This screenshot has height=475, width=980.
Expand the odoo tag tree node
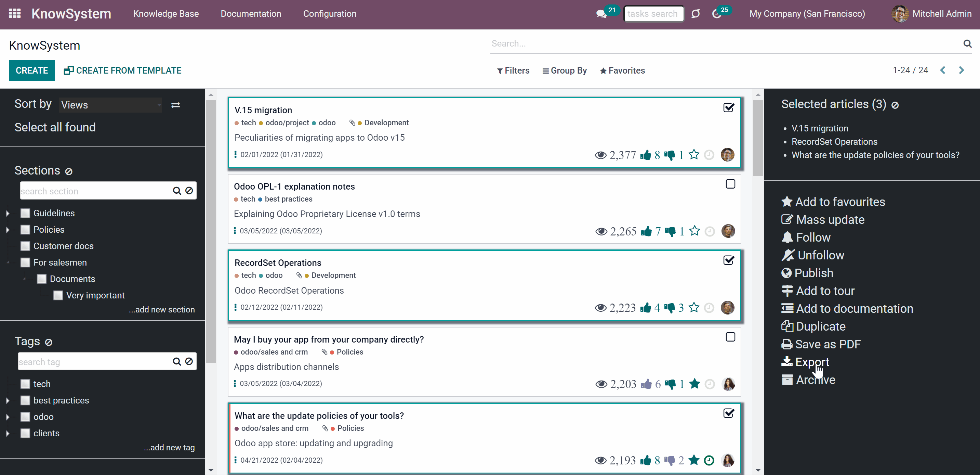click(x=8, y=417)
